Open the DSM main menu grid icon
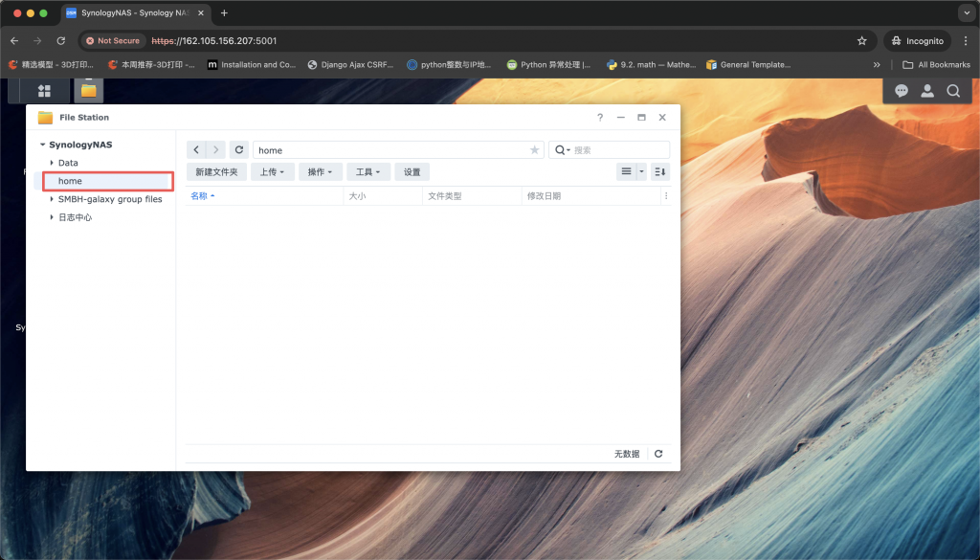 44,91
